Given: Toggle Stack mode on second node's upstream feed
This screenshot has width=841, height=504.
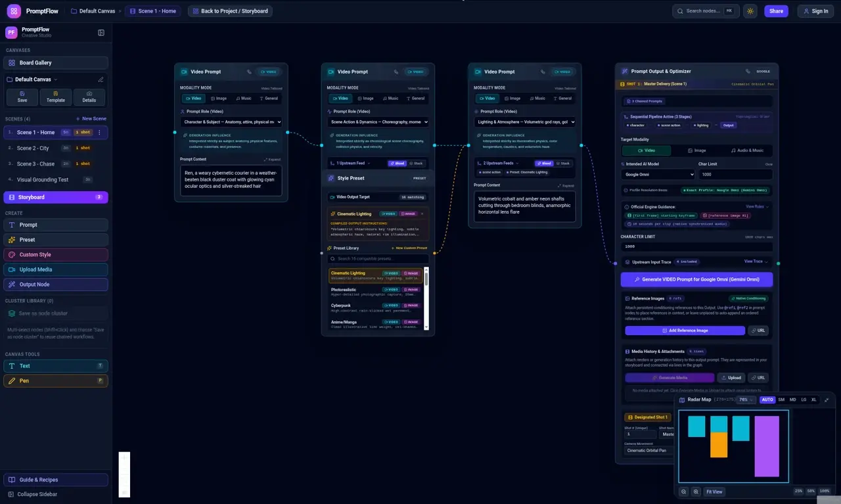Looking at the screenshot, I should pyautogui.click(x=416, y=163).
